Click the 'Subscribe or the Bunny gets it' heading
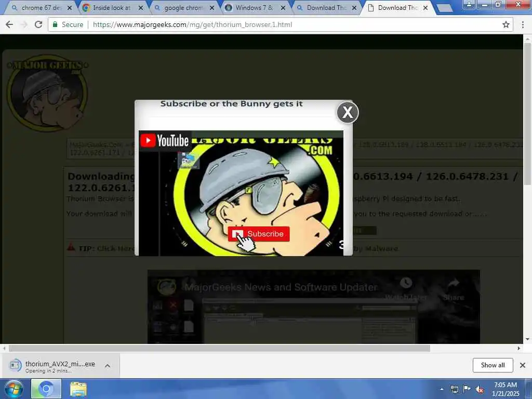This screenshot has height=399, width=532. tap(231, 104)
